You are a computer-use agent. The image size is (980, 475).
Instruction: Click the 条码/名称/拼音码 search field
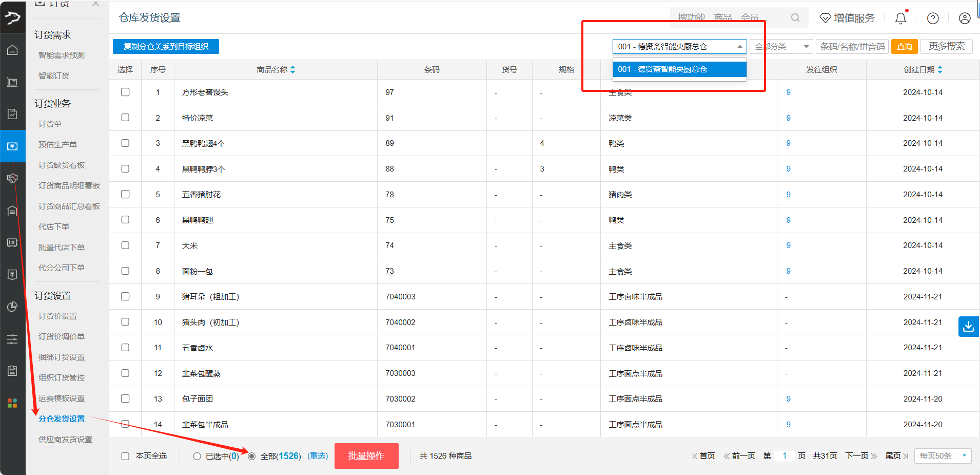click(x=852, y=47)
